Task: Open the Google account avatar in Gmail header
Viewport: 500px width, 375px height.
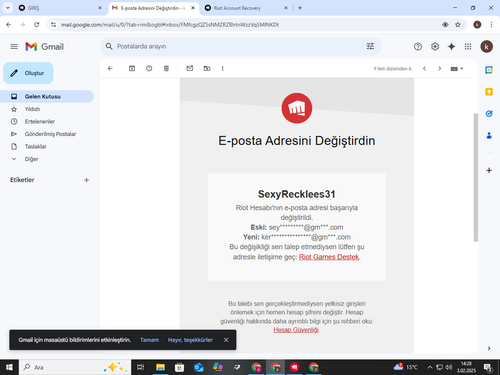Action: (486, 46)
